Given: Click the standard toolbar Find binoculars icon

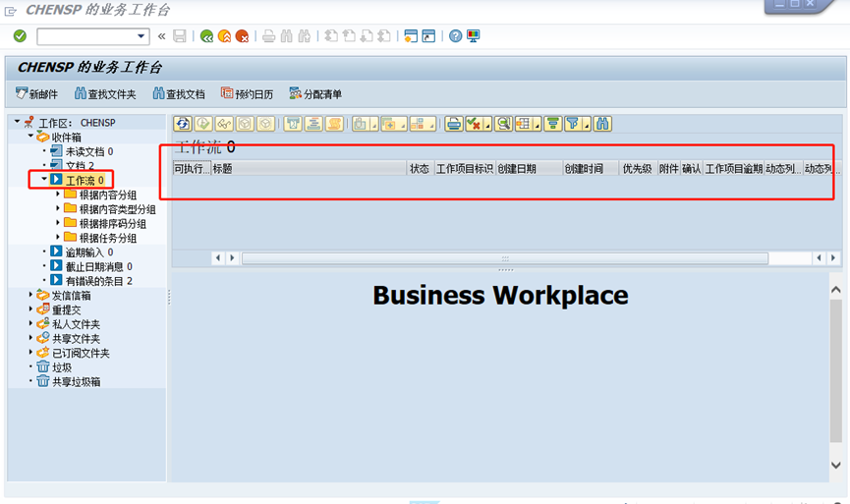Looking at the screenshot, I should pyautogui.click(x=287, y=36).
